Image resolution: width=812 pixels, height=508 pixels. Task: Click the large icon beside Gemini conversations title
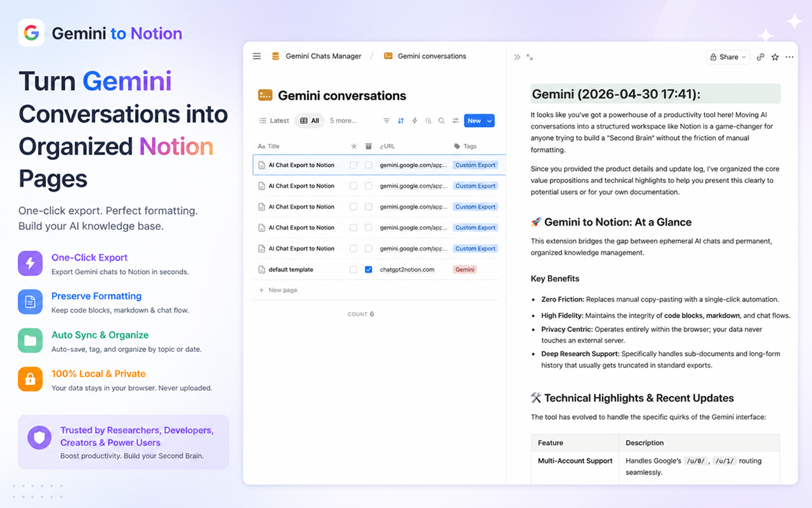[x=265, y=95]
